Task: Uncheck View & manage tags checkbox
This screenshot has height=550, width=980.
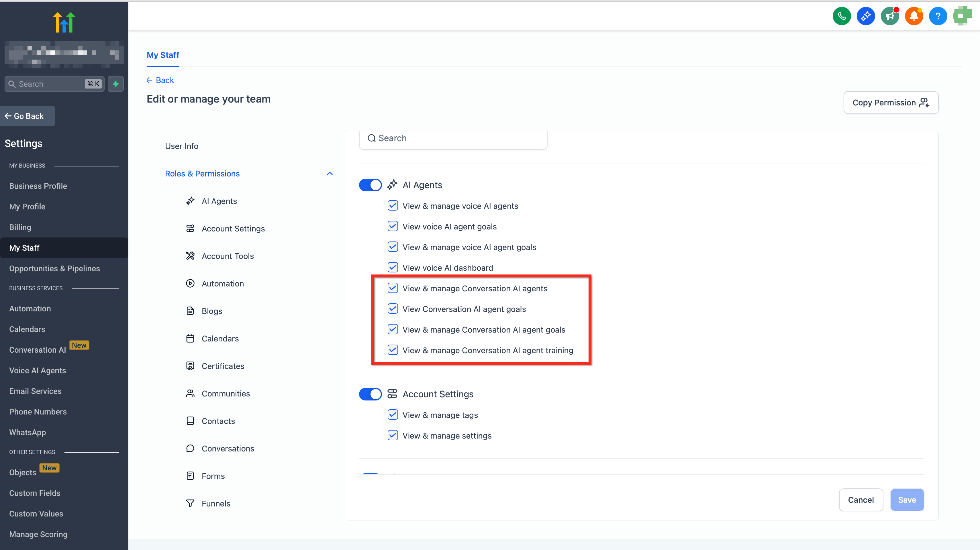Action: pos(393,415)
